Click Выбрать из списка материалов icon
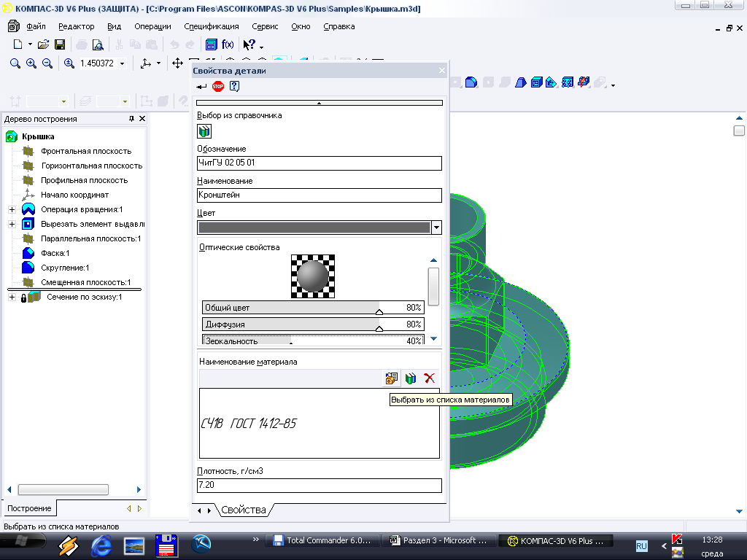Image resolution: width=747 pixels, height=560 pixels. point(392,378)
